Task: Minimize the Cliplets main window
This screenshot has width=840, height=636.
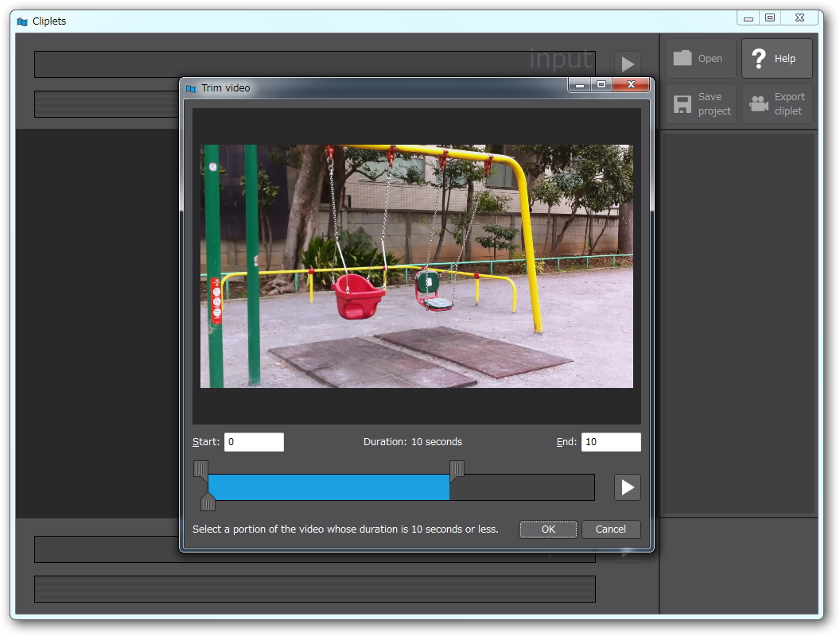Action: [x=749, y=18]
